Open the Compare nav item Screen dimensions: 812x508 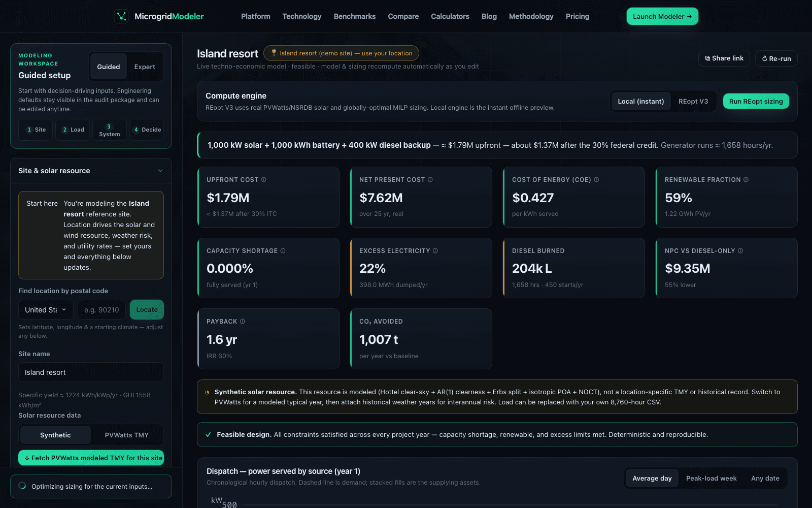[x=403, y=16]
